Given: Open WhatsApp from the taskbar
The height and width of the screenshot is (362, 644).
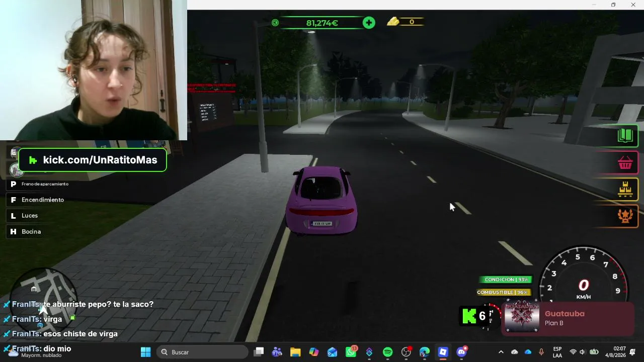Looking at the screenshot, I should [351, 352].
